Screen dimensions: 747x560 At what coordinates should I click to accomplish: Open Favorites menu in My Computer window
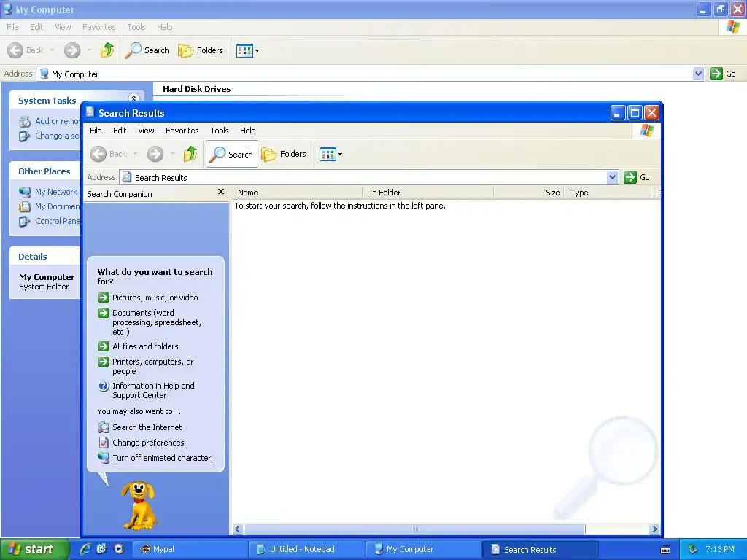tap(98, 27)
